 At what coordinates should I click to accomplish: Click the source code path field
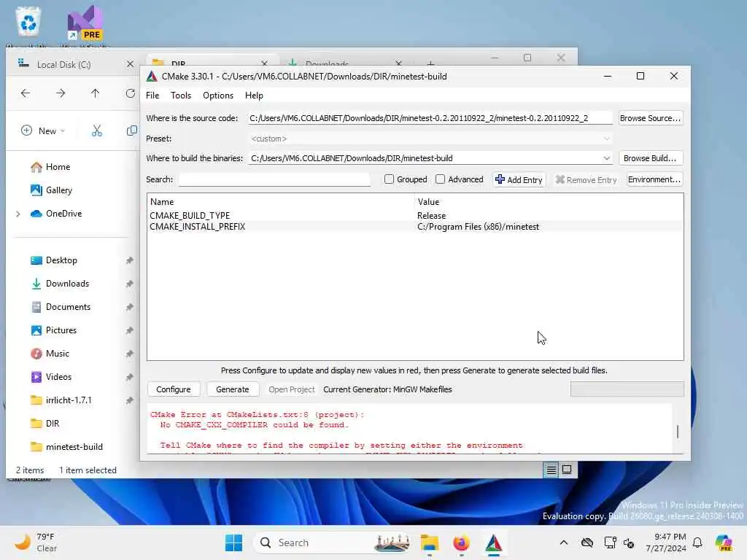430,118
